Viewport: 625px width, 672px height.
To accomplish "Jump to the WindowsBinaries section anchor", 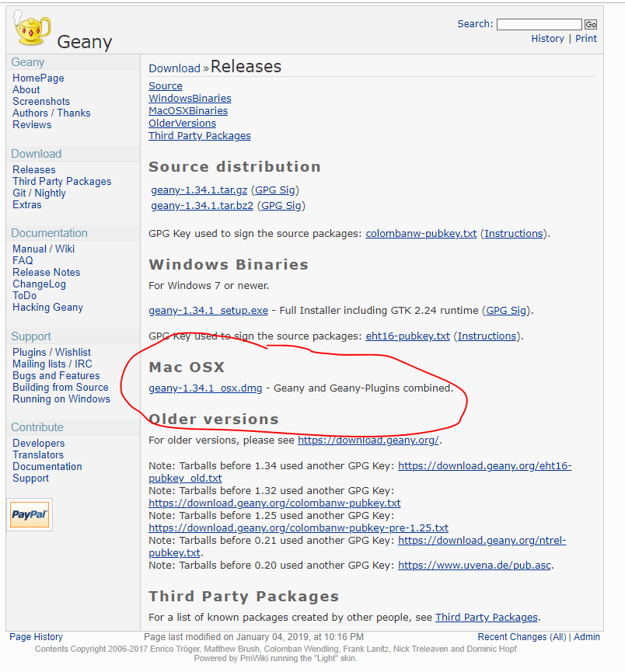I will pyautogui.click(x=190, y=99).
